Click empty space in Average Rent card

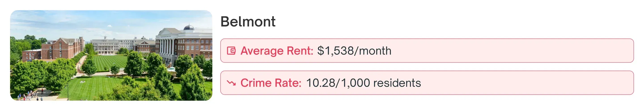(x=513, y=51)
